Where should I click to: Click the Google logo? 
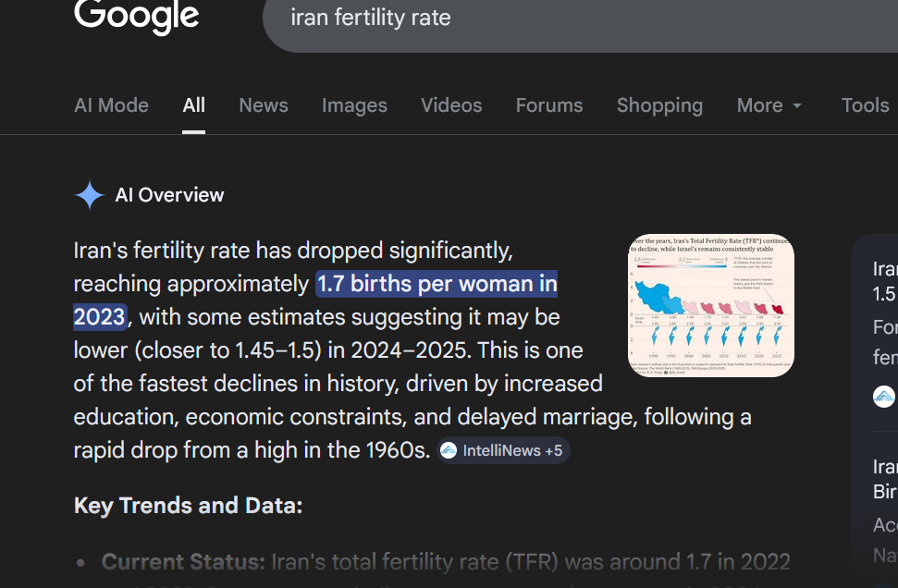(136, 16)
